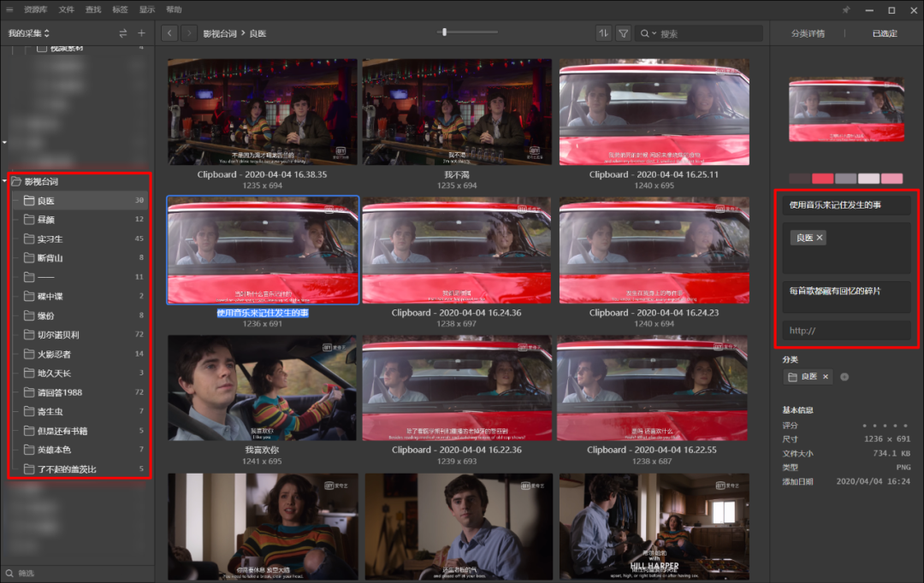This screenshot has width=924, height=583.
Task: Open the 我的采集 library dropdown
Action: [x=28, y=33]
